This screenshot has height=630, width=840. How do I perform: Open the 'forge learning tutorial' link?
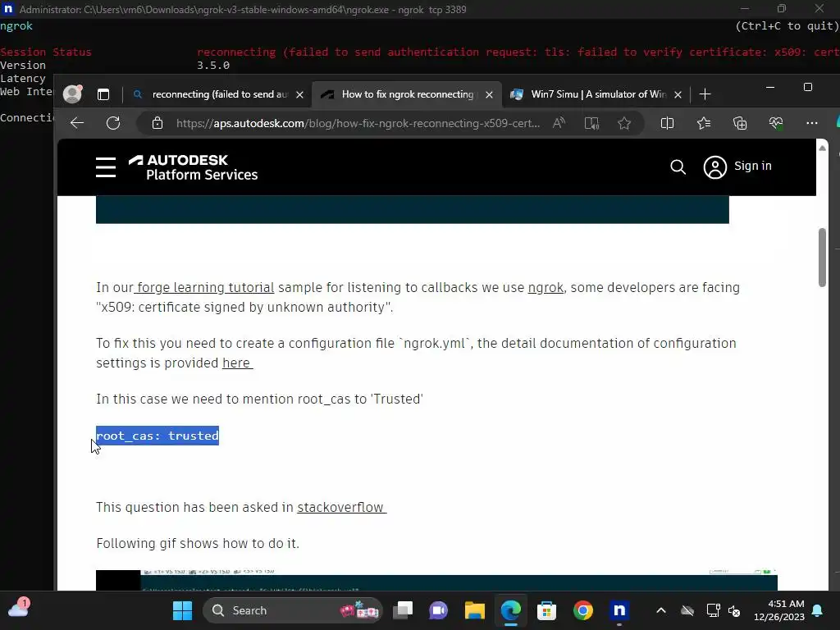(205, 288)
